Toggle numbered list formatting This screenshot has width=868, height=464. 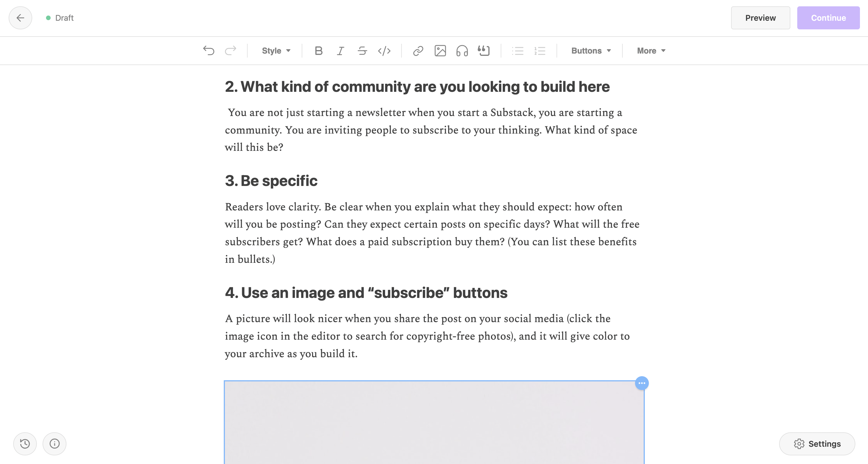[540, 51]
